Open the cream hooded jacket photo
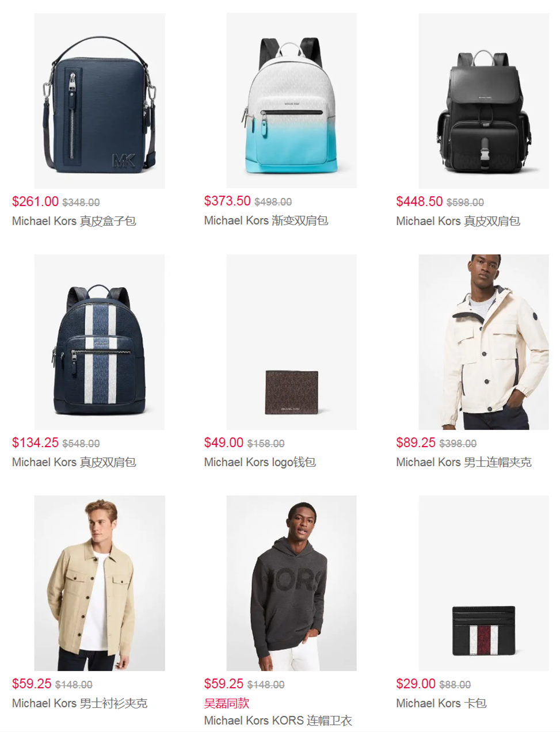 (x=483, y=342)
